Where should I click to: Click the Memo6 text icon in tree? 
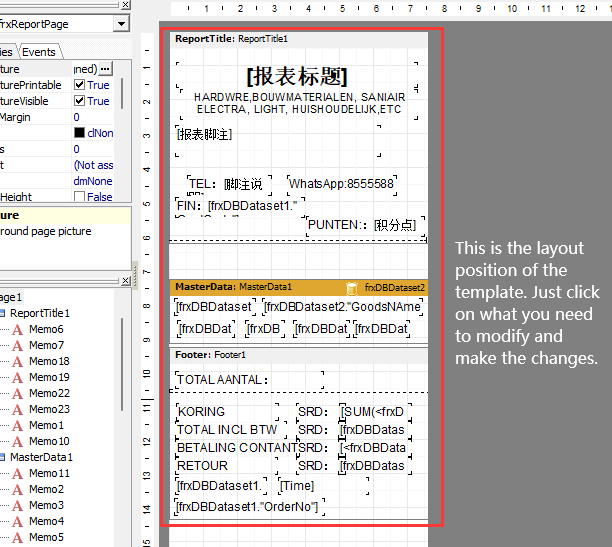click(17, 329)
